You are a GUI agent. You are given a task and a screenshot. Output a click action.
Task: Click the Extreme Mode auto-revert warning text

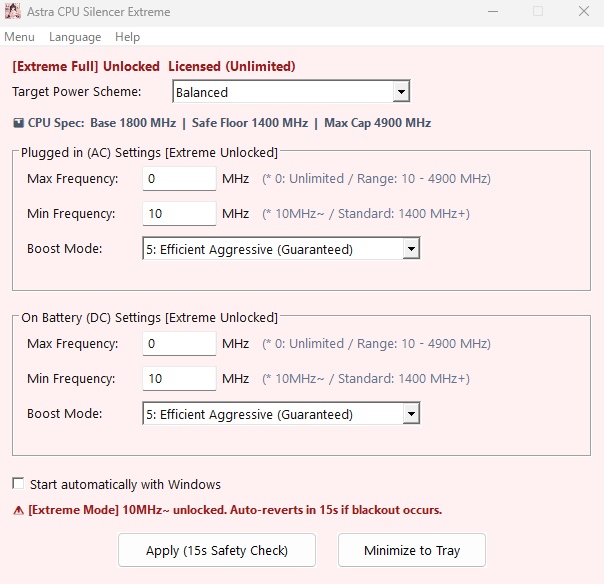pos(235,510)
